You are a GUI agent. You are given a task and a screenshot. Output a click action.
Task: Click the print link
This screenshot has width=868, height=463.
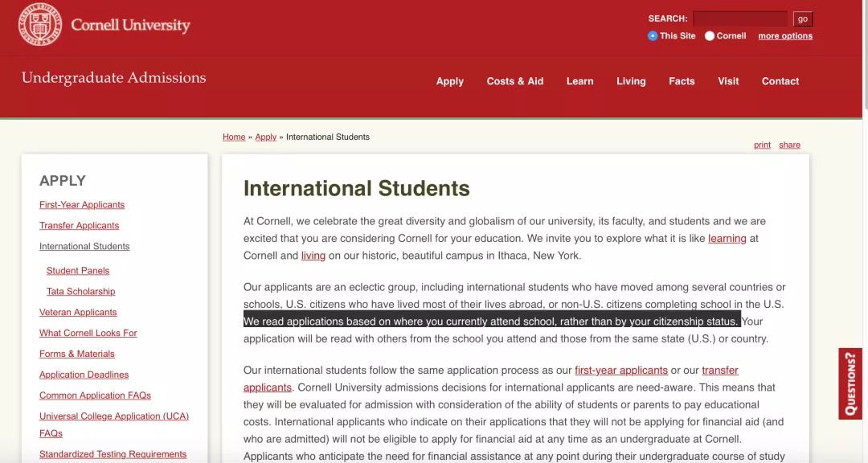coord(762,145)
